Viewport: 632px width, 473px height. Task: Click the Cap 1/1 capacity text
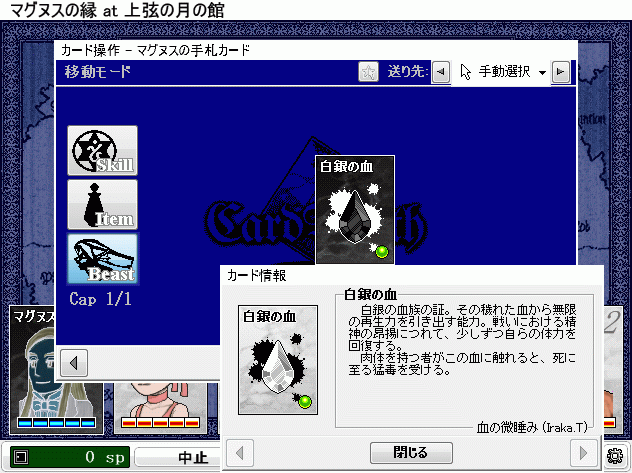point(100,299)
